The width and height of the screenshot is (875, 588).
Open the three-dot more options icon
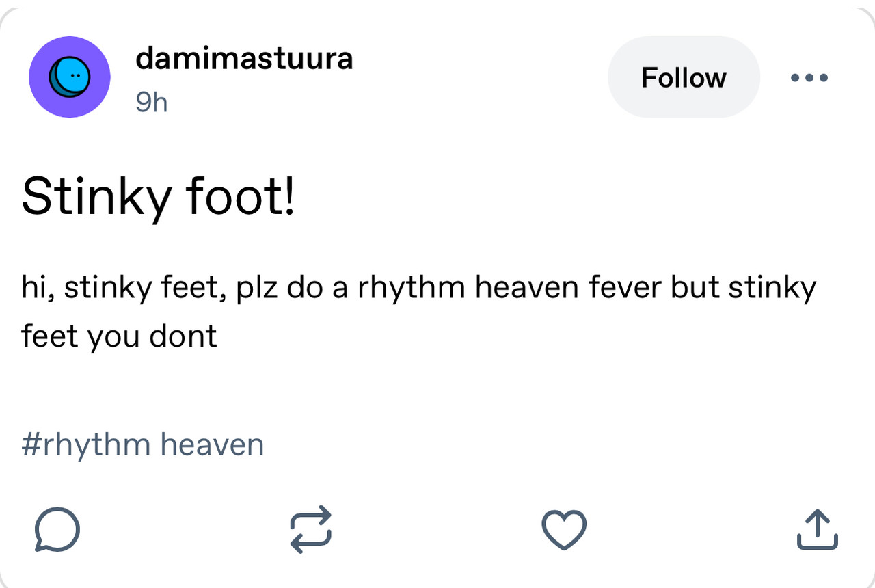(809, 78)
